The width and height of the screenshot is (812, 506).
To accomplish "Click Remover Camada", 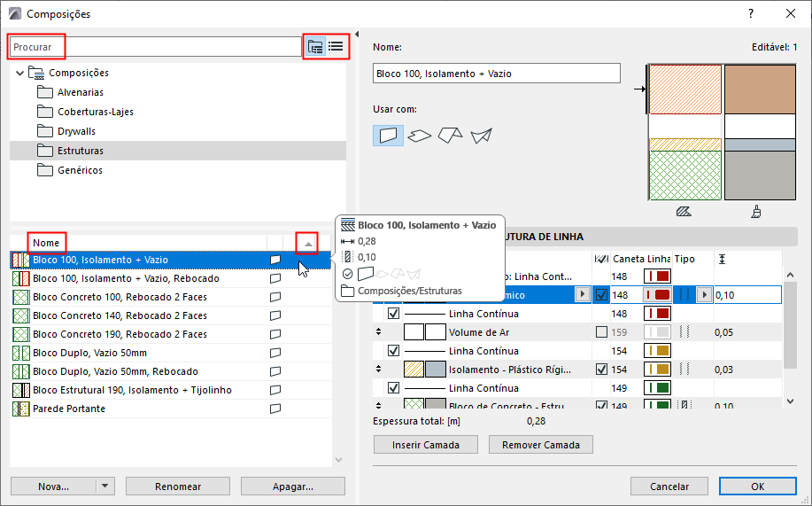I will coord(541,445).
